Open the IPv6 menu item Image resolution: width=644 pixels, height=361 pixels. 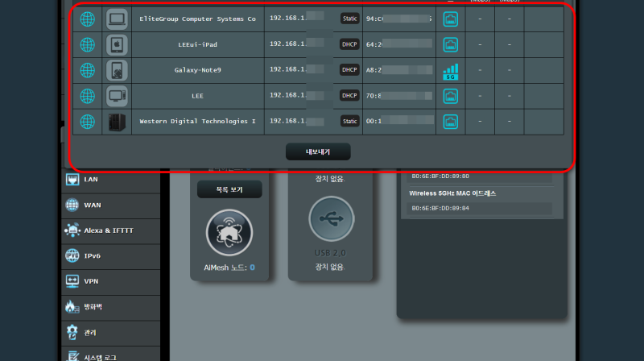tap(111, 256)
